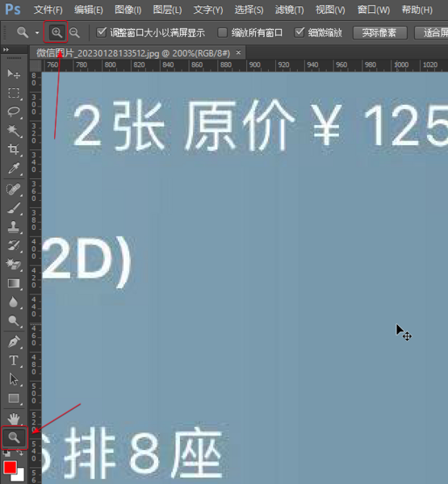This screenshot has height=484, width=448.
Task: Select the Lasso tool
Action: (x=14, y=112)
